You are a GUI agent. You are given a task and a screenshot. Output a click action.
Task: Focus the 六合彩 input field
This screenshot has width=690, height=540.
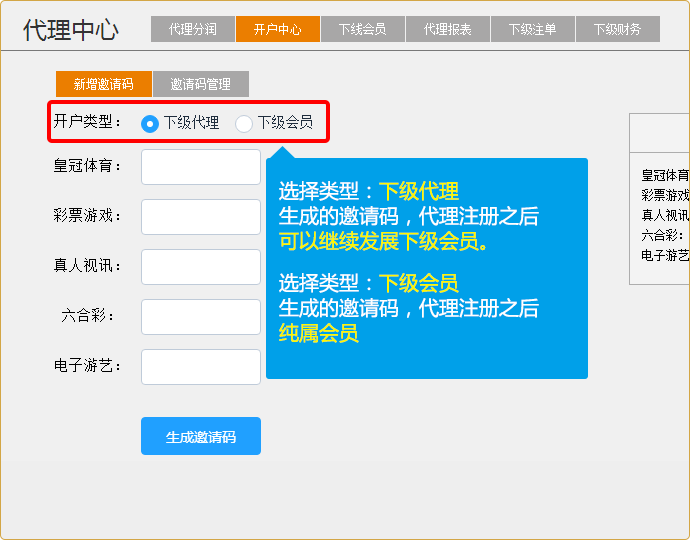point(200,317)
